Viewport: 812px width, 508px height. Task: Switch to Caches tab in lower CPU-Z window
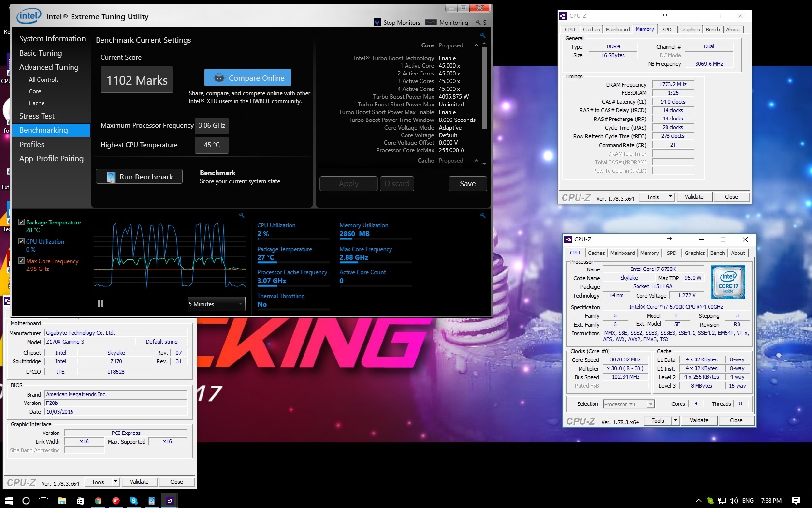(596, 253)
